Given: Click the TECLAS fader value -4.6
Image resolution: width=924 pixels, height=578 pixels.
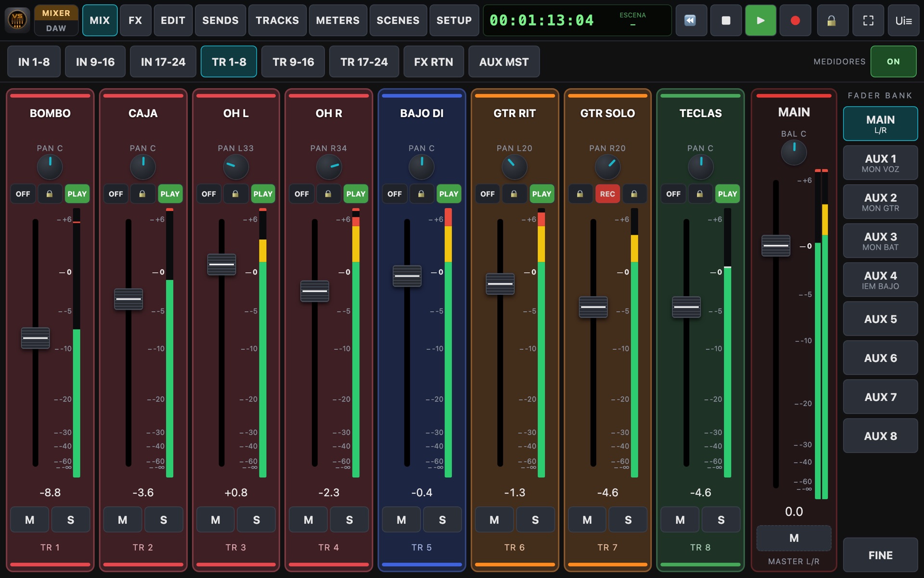Looking at the screenshot, I should [700, 492].
